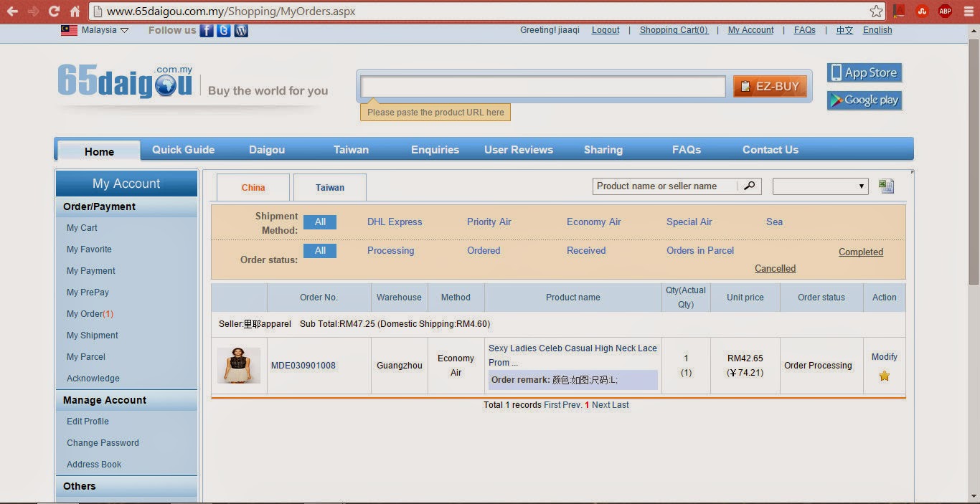Click the Facebook follow icon
This screenshot has width=980, height=504.
(x=207, y=30)
